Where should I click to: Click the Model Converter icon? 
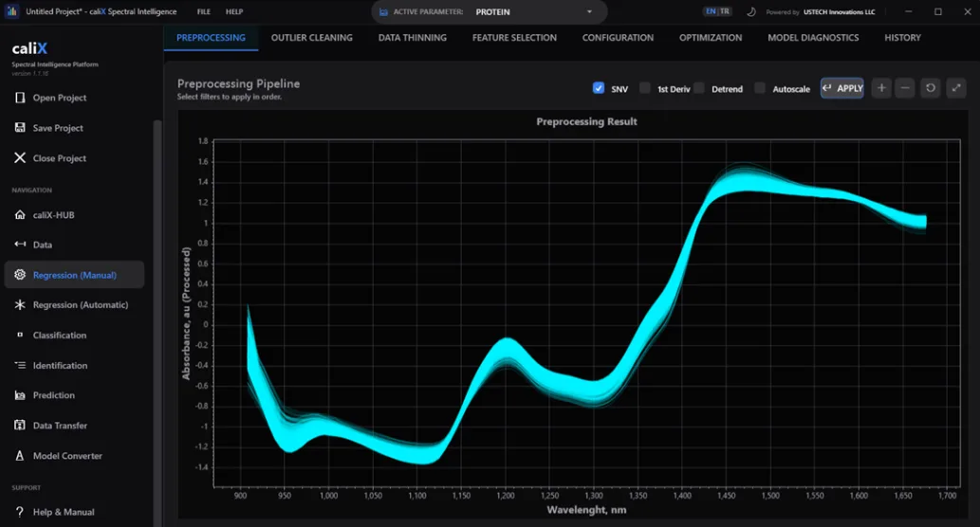pyautogui.click(x=20, y=456)
